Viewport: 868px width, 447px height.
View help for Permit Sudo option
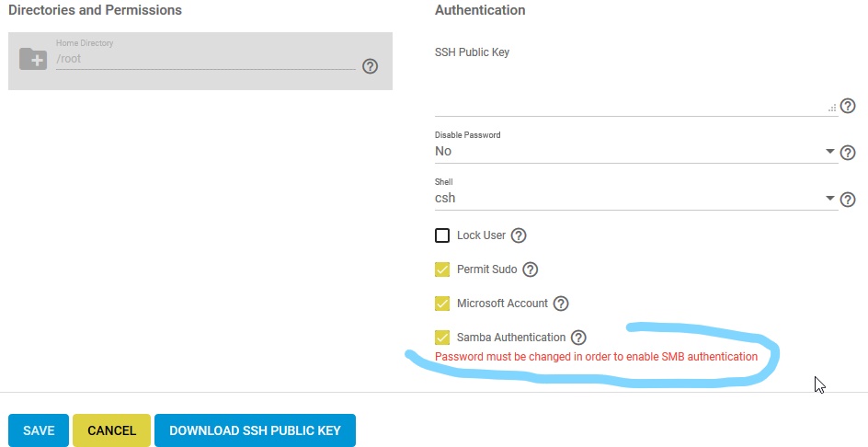coord(530,269)
